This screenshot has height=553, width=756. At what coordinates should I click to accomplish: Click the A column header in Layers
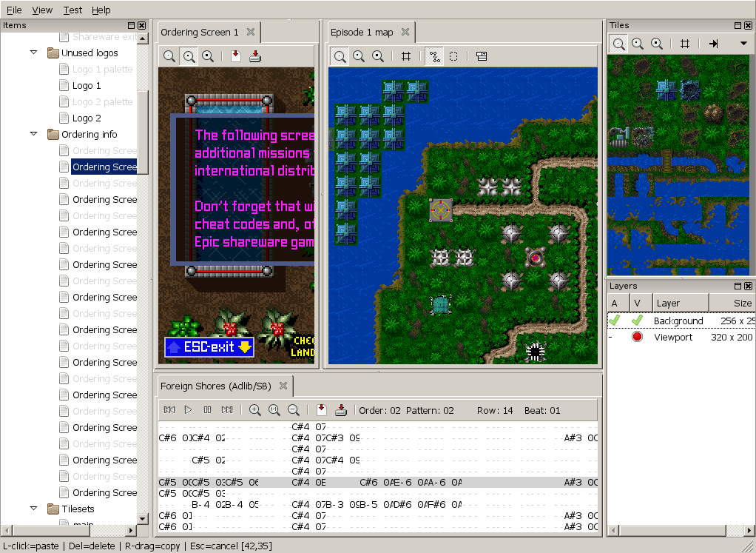(618, 303)
